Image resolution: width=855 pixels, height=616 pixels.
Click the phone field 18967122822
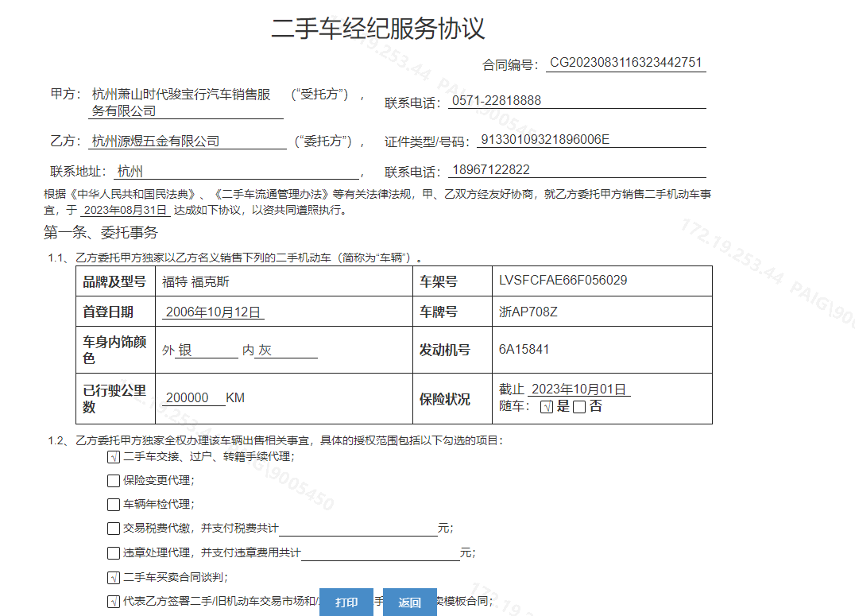click(x=578, y=170)
